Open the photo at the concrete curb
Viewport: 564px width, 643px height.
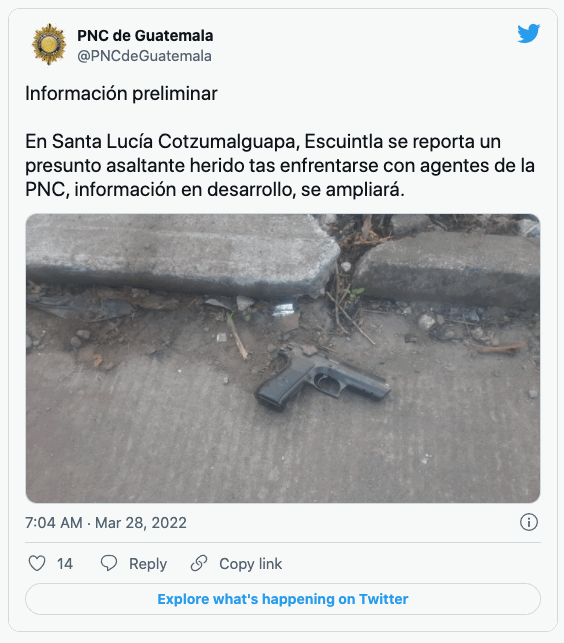pos(283,358)
